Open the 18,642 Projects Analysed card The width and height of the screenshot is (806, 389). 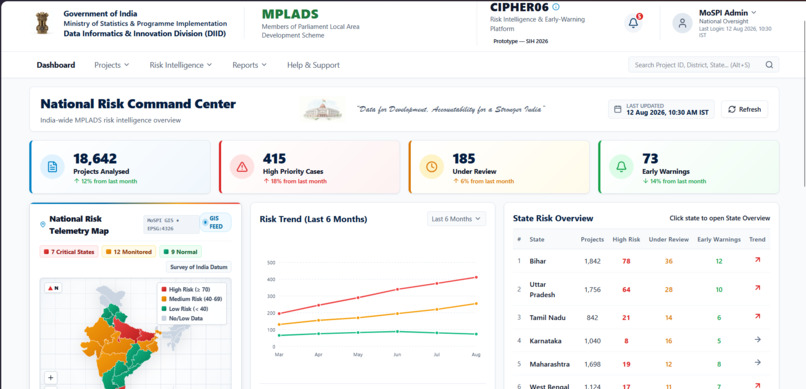120,167
